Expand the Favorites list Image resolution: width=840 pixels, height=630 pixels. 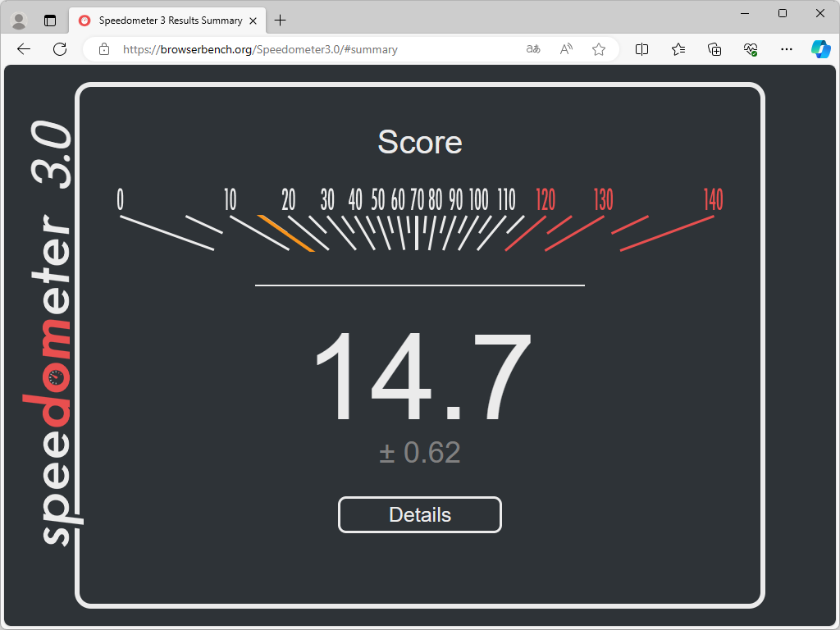678,49
